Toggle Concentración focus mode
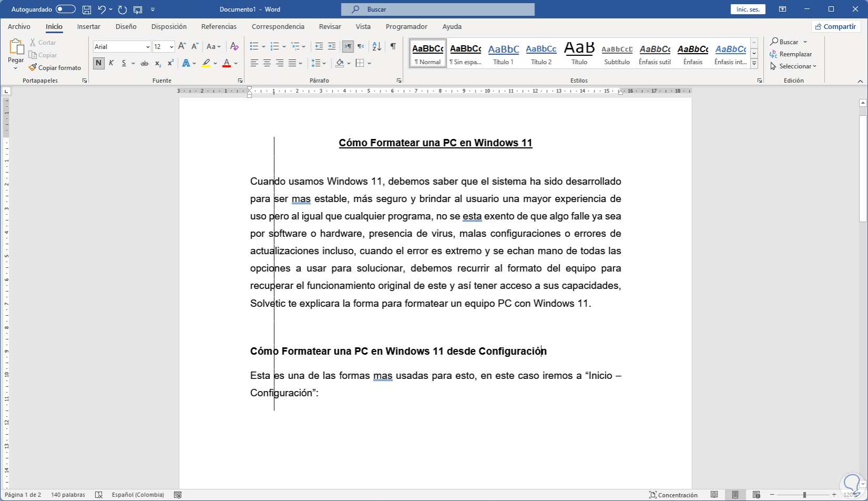 pyautogui.click(x=673, y=495)
